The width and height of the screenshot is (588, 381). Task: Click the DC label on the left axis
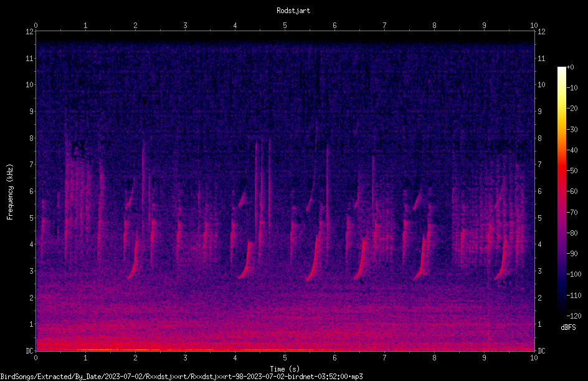(x=30, y=350)
